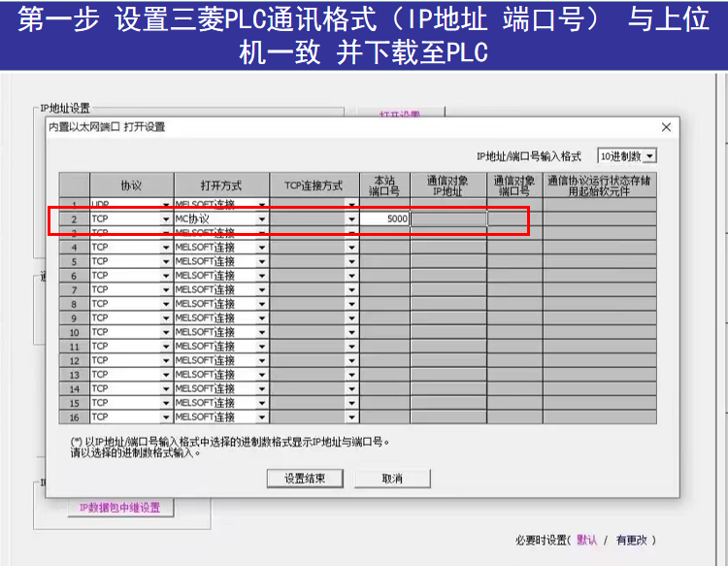Image resolution: width=728 pixels, height=567 pixels.
Task: Select row number 16 header cell
Action: click(75, 417)
